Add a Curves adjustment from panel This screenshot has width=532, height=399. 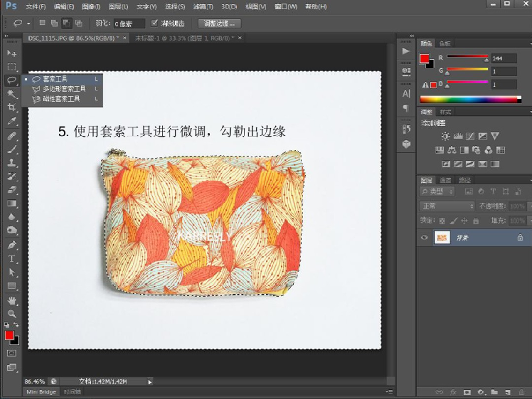[x=470, y=136]
